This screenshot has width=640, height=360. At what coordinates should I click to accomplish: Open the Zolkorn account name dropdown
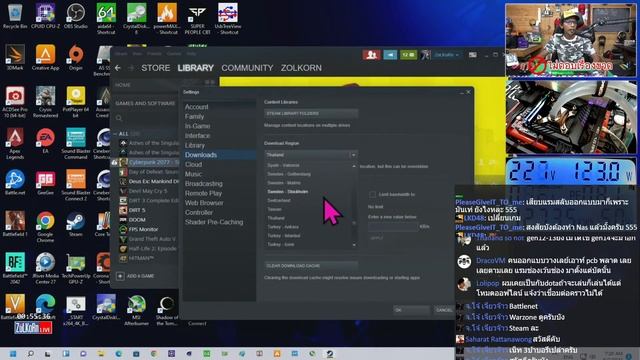(x=446, y=55)
